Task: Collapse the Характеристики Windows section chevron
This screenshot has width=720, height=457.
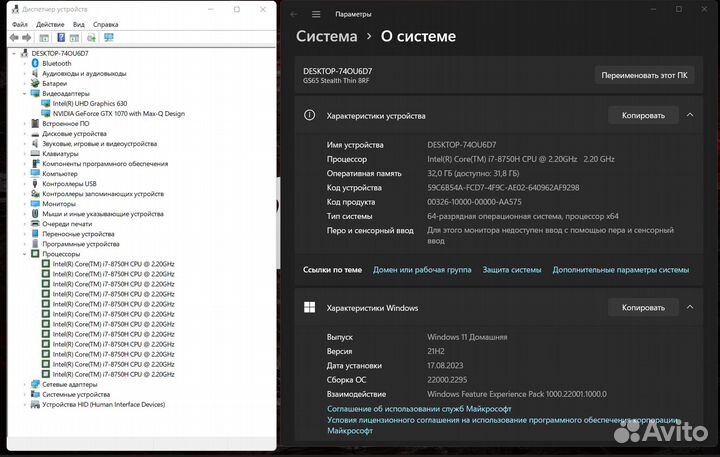Action: tap(690, 307)
